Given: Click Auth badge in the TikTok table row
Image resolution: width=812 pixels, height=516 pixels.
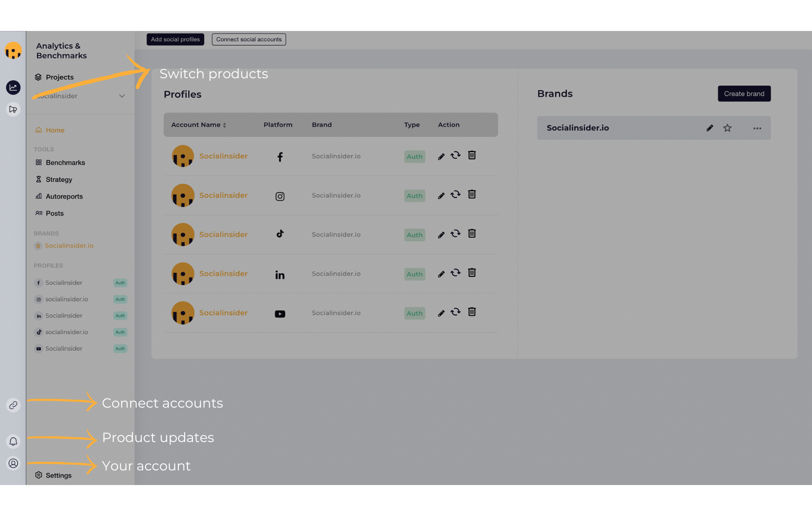Looking at the screenshot, I should [415, 235].
